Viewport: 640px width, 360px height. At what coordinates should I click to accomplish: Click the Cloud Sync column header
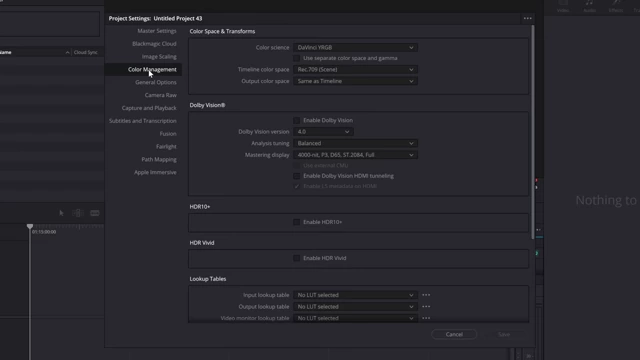(86, 52)
